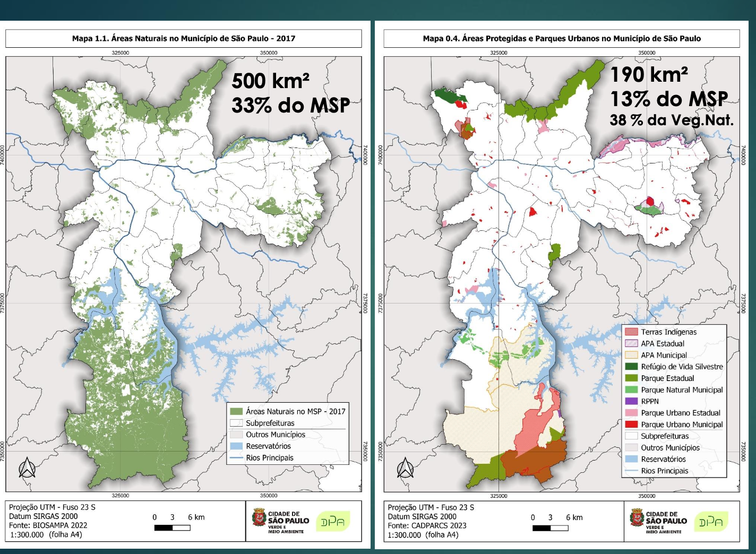Select the purple RPPN legend swatch
Screen dimensions: 756x554
[631, 401]
